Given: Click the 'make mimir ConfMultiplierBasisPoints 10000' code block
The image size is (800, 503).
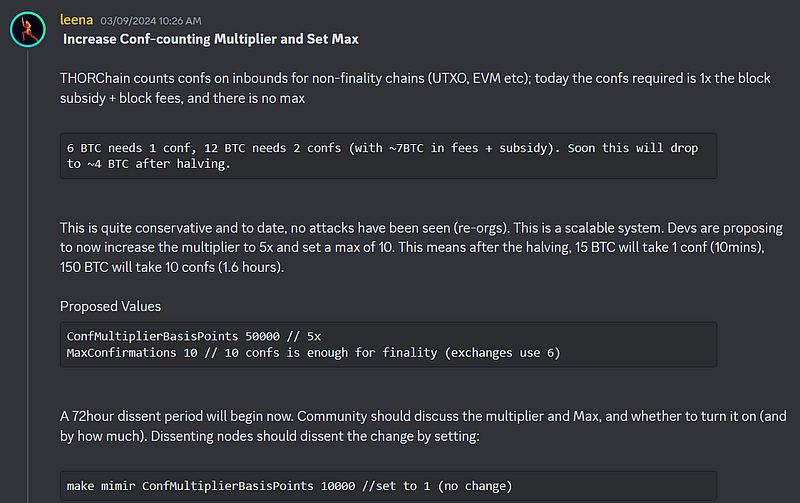Looking at the screenshot, I should pos(388,486).
